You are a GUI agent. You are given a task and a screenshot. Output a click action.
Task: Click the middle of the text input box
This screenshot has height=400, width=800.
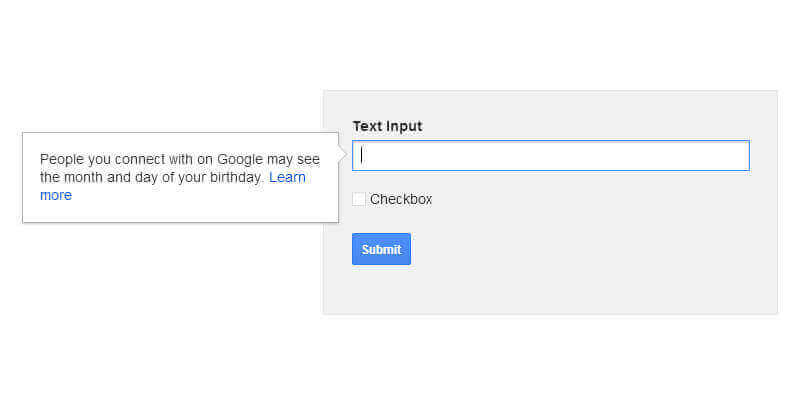coord(550,156)
